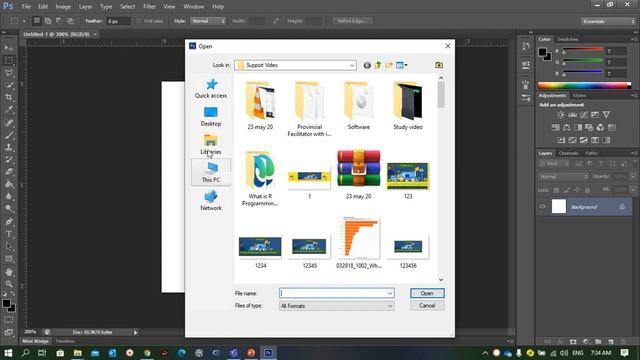Click the favorites folder icon in dialog
Viewport: 640px width, 360px height.
(439, 65)
